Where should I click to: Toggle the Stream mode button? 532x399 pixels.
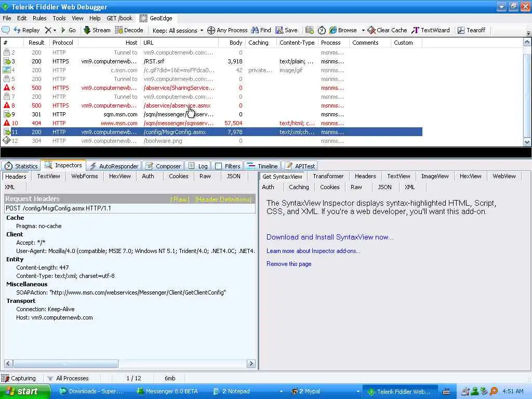(97, 30)
